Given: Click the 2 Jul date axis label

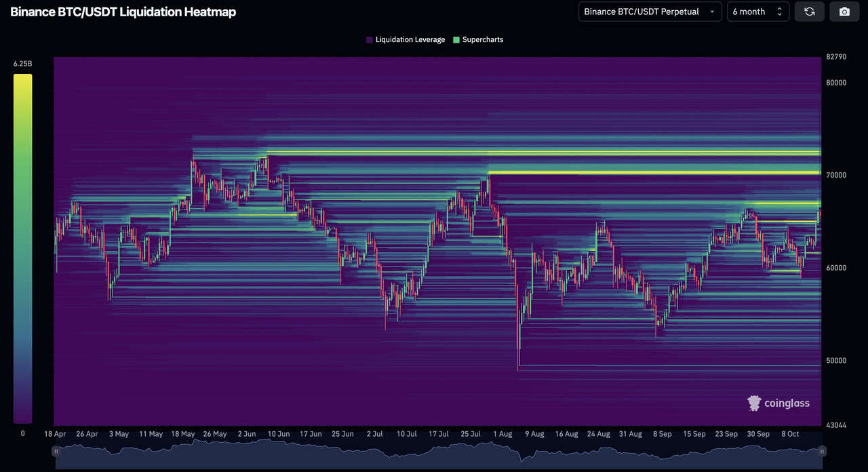Looking at the screenshot, I should click(x=374, y=434).
